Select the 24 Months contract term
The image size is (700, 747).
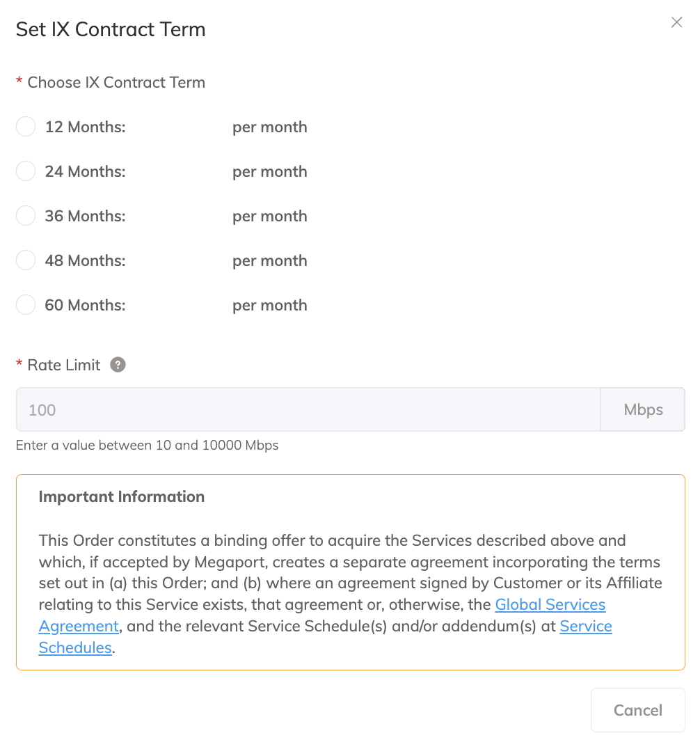25,171
